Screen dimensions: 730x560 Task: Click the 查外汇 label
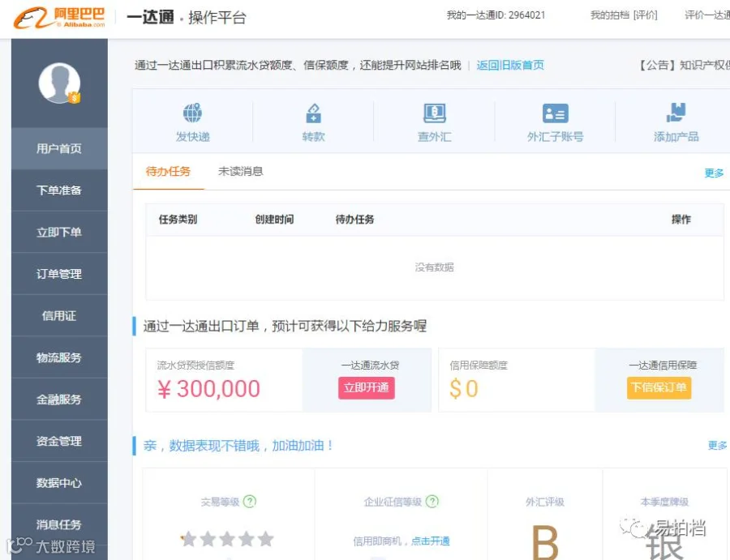click(x=435, y=137)
